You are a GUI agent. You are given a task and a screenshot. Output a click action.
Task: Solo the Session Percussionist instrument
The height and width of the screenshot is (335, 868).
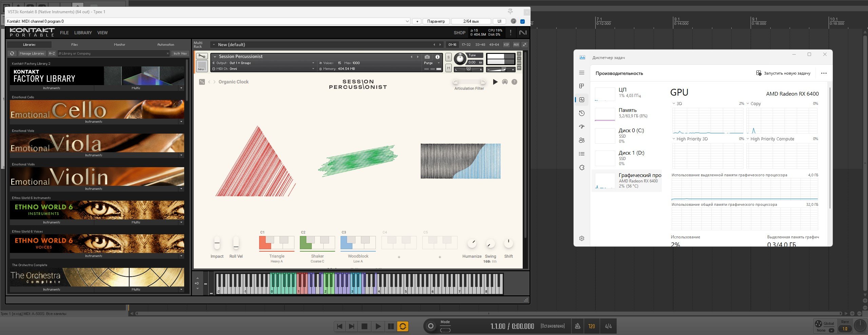[x=448, y=57]
